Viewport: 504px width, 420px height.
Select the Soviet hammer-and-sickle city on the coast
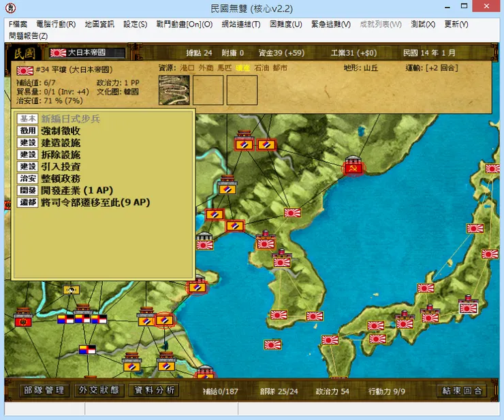(x=353, y=167)
